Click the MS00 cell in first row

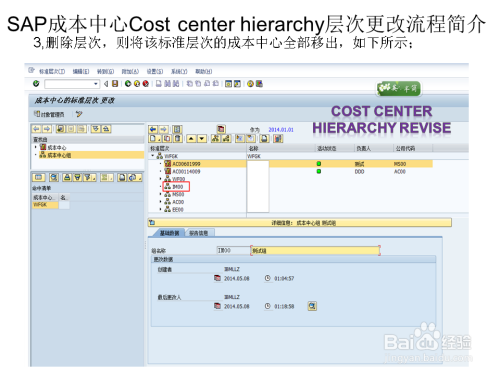400,164
